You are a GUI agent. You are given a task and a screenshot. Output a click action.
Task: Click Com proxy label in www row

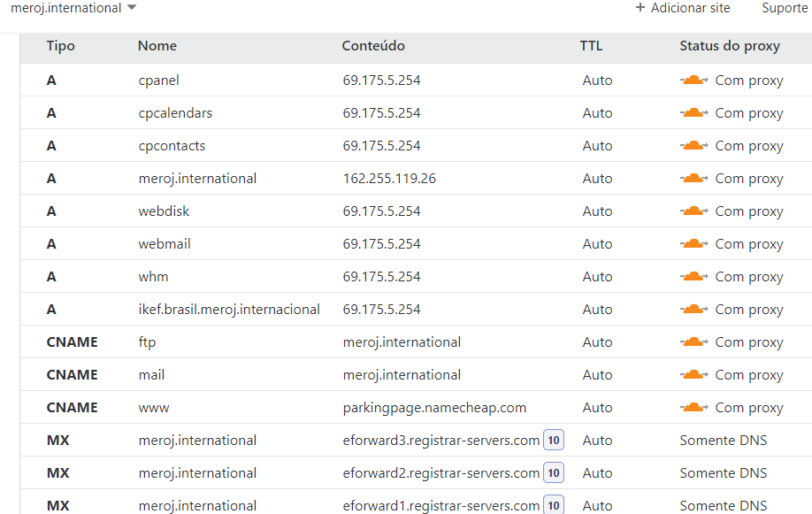[x=749, y=408]
